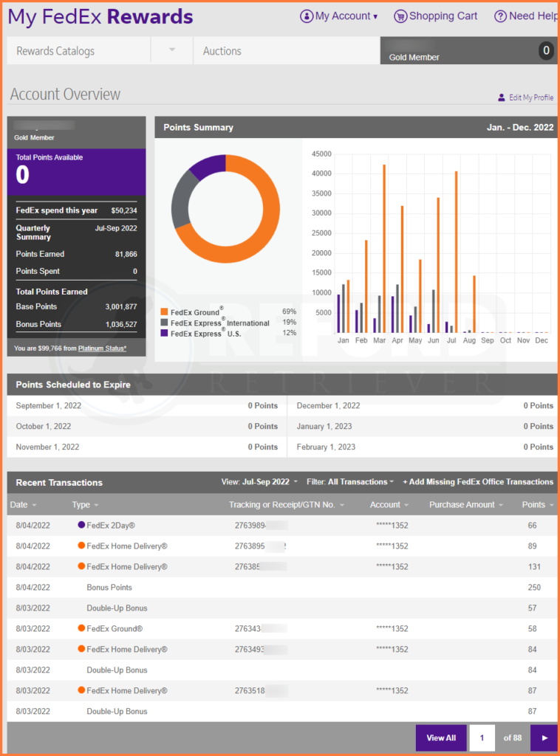
Task: Click the Bonus Points 1,036,527 value
Action: pos(121,325)
